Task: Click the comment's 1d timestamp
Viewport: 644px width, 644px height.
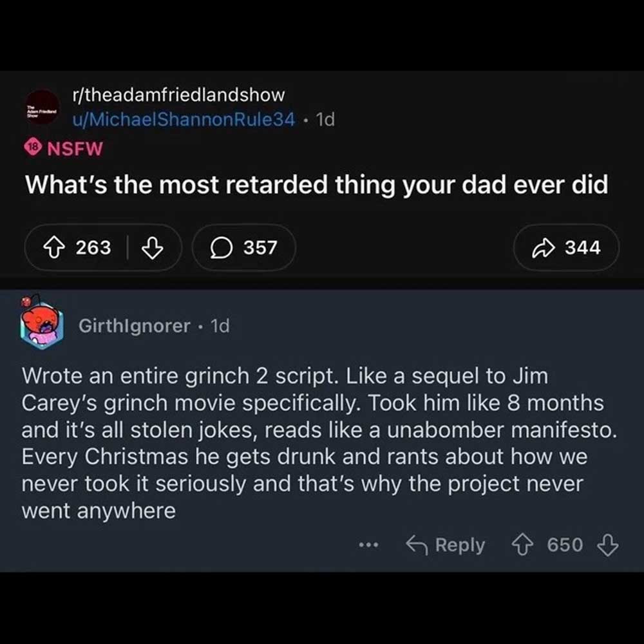Action: point(220,326)
